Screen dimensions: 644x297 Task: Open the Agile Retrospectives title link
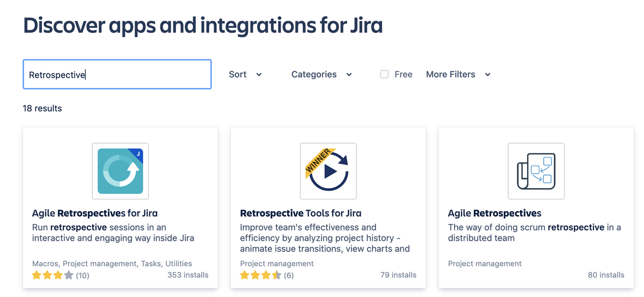(x=494, y=213)
